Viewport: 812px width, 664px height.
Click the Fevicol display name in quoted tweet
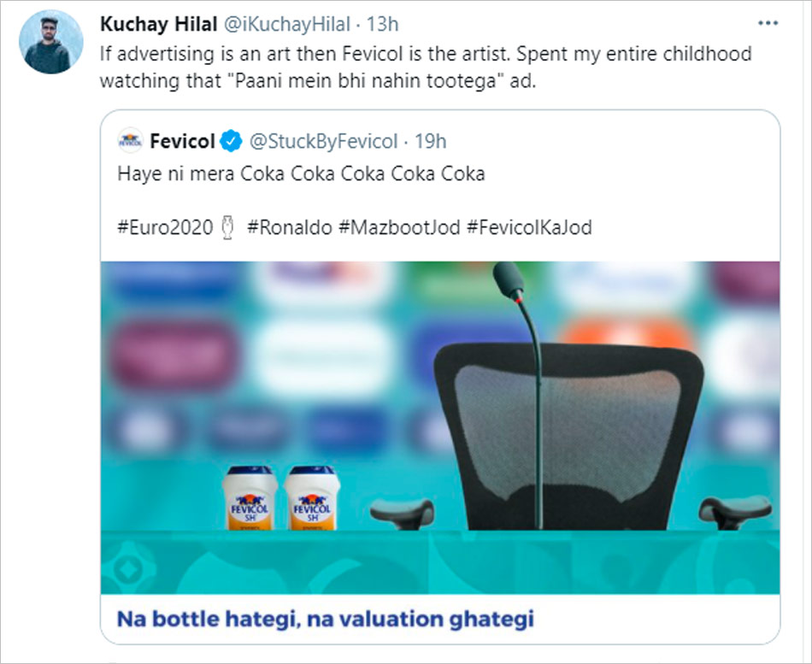point(181,141)
